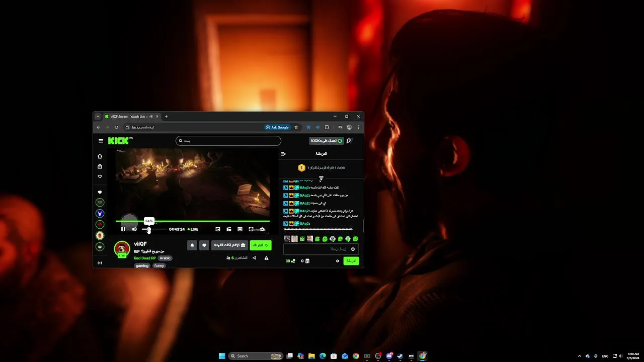The width and height of the screenshot is (644, 362).
Task: Open emoji picker in chat box
Action: coord(353,249)
